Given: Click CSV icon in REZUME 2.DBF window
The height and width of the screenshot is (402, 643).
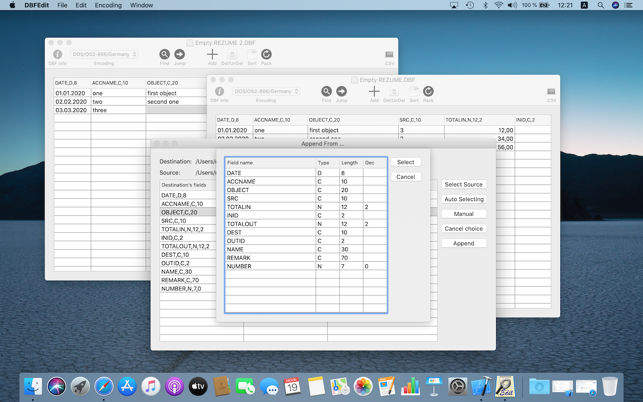Looking at the screenshot, I should (389, 54).
